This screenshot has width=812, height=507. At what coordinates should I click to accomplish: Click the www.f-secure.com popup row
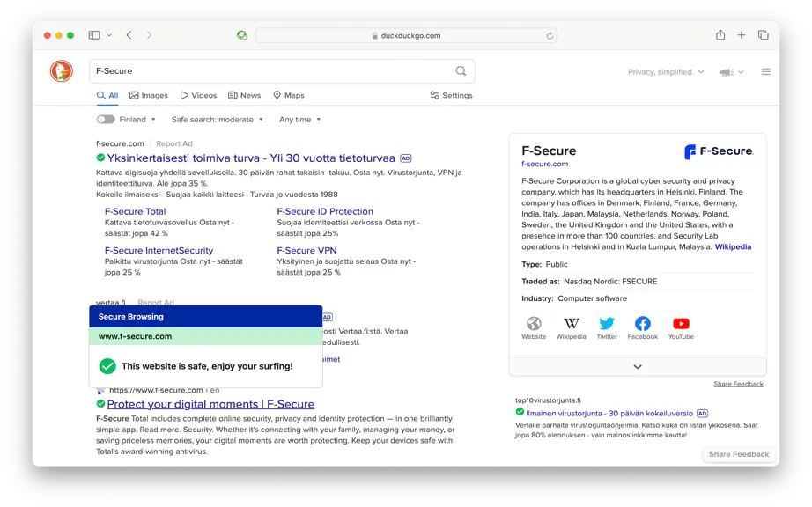[205, 336]
